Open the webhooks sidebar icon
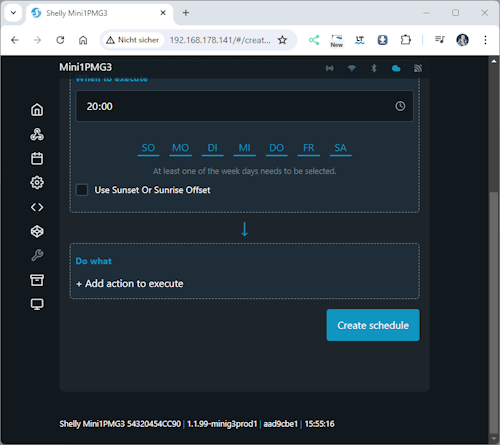The width and height of the screenshot is (500, 445). (37, 134)
